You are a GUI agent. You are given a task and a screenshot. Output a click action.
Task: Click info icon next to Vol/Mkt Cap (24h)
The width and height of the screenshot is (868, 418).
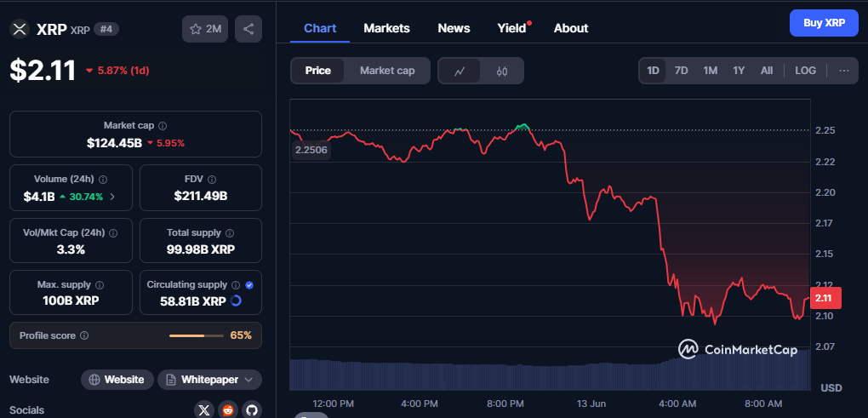point(113,233)
